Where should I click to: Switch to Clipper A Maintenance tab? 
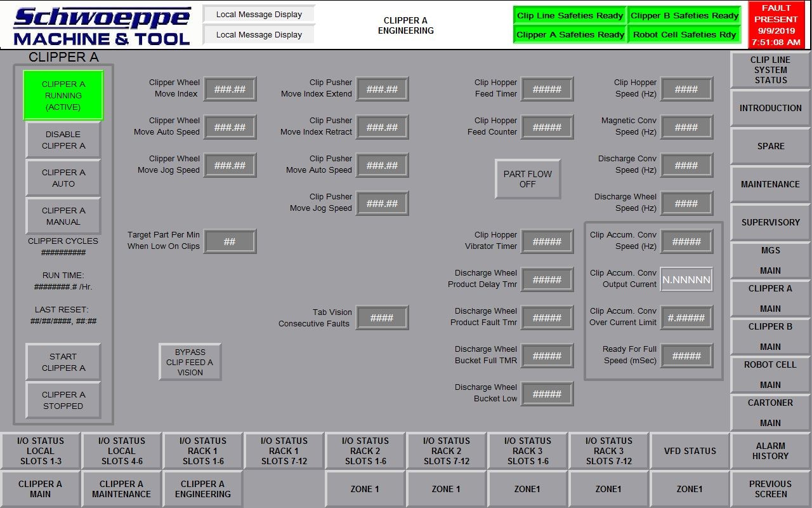coord(122,489)
